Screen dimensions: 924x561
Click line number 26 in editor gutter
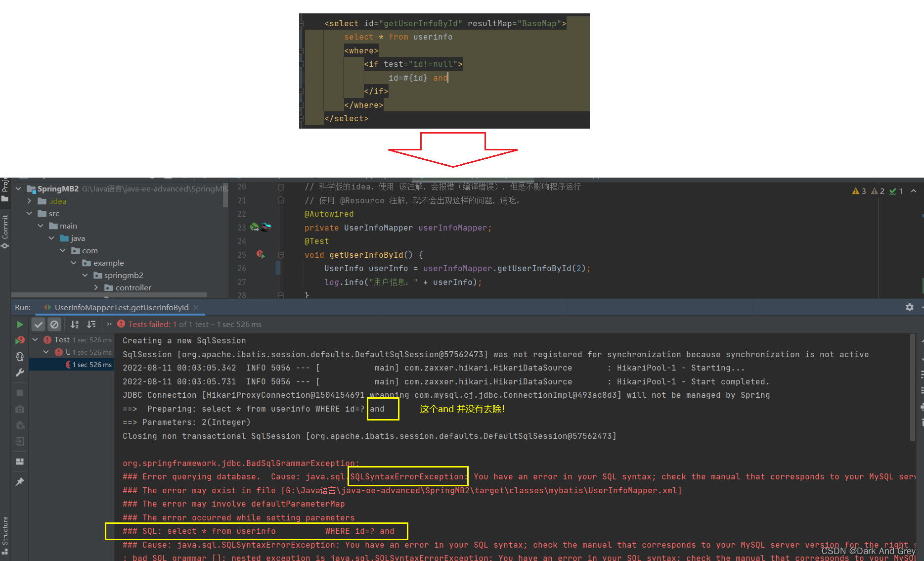(x=241, y=268)
